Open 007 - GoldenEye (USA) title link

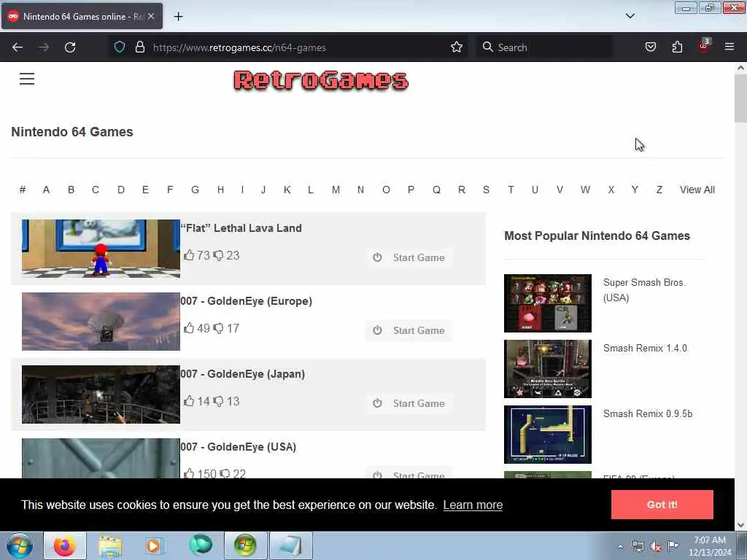(239, 447)
